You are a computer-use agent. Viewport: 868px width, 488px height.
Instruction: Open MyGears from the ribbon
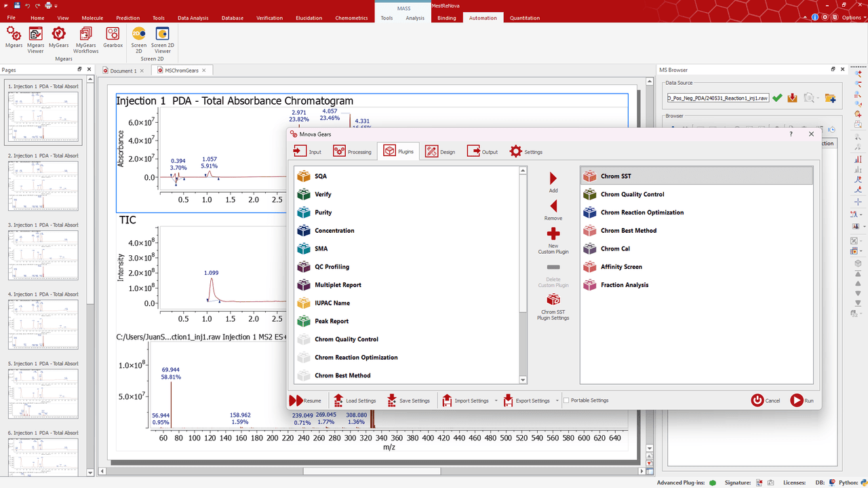click(x=58, y=37)
